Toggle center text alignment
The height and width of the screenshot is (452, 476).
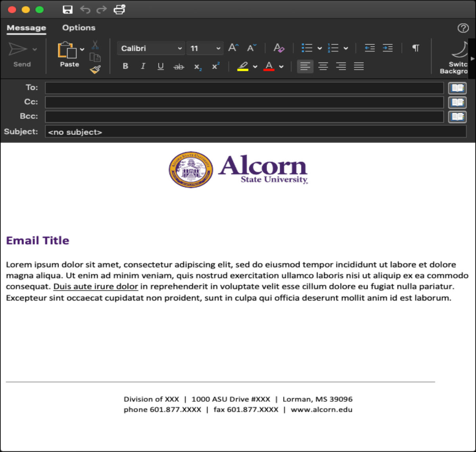coord(323,66)
